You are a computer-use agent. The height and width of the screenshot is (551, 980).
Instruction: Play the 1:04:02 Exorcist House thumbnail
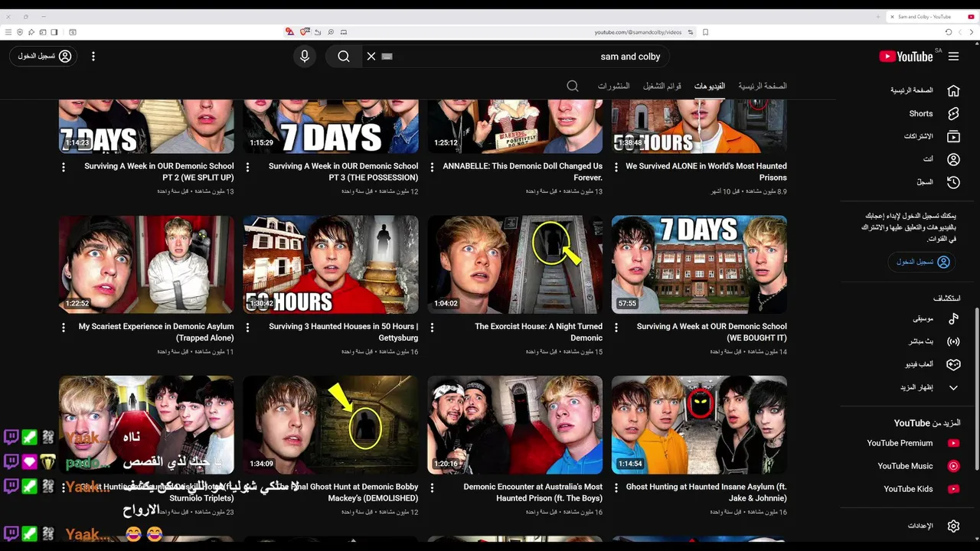[x=515, y=265]
